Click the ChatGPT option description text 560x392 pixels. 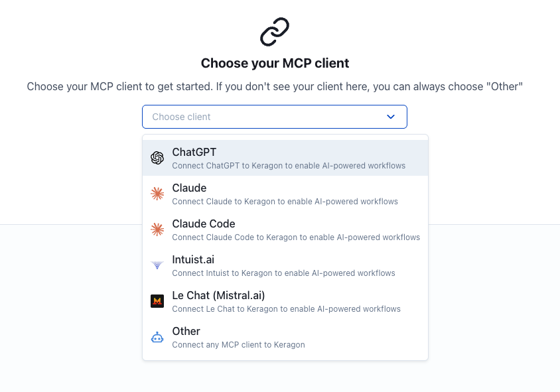(288, 166)
